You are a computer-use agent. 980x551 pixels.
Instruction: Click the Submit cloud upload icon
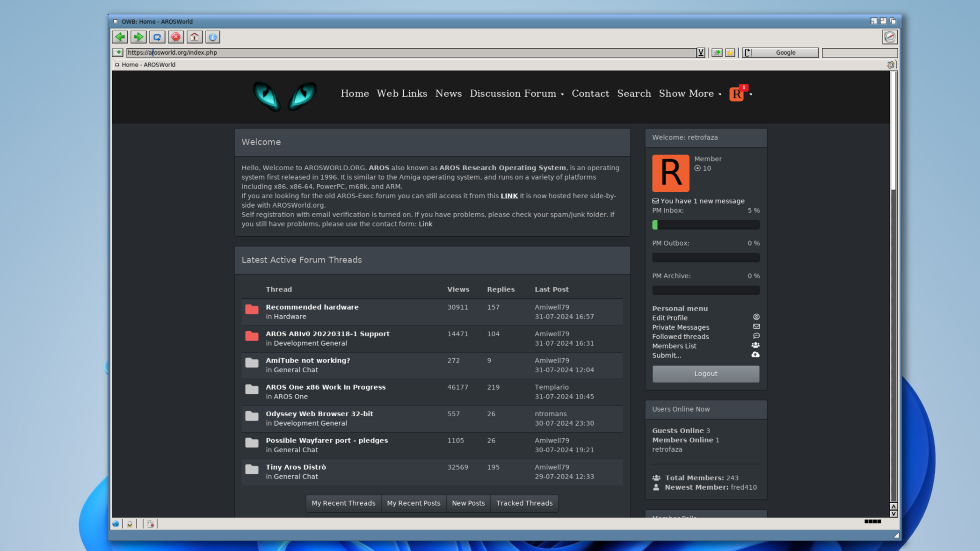[755, 355]
